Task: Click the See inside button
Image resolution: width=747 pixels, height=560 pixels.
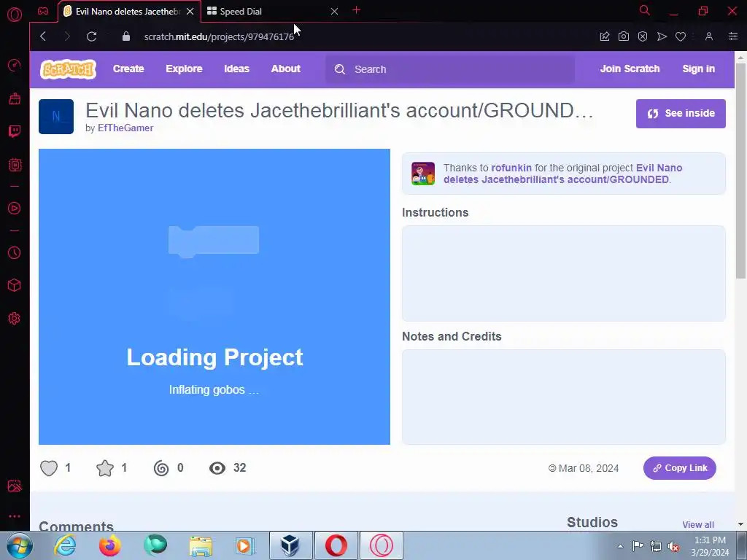Action: [x=681, y=113]
